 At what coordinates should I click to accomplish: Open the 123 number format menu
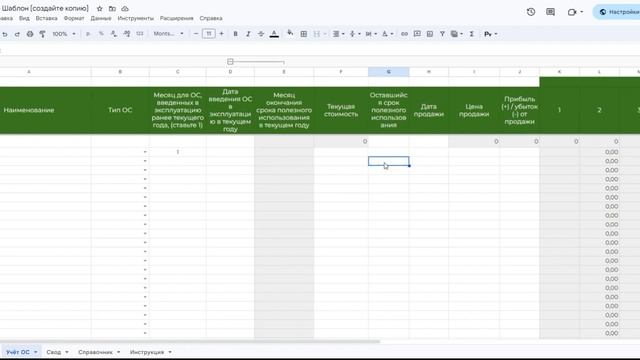(x=140, y=34)
